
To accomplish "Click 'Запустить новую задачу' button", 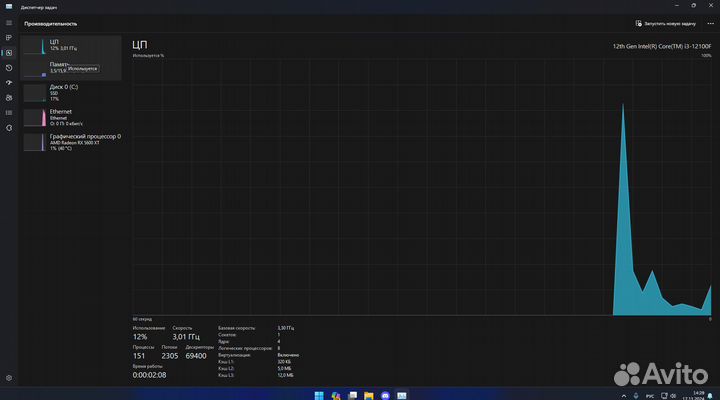I will pos(665,23).
